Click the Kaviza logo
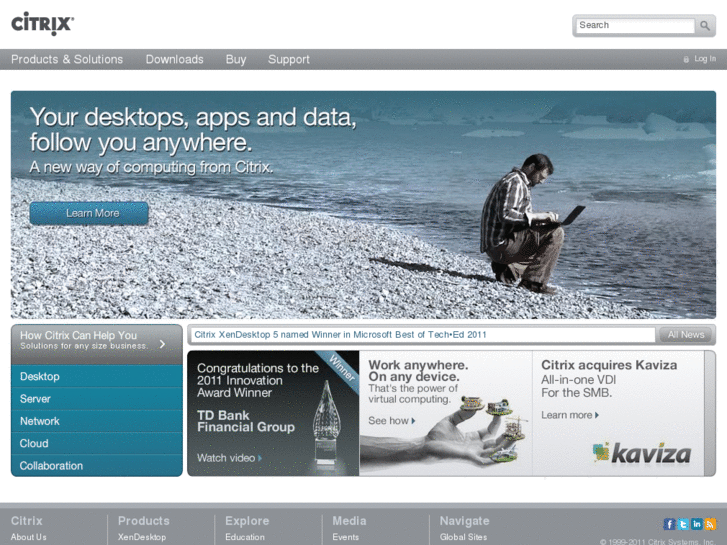Screen dimensions: 727x545 (642, 453)
